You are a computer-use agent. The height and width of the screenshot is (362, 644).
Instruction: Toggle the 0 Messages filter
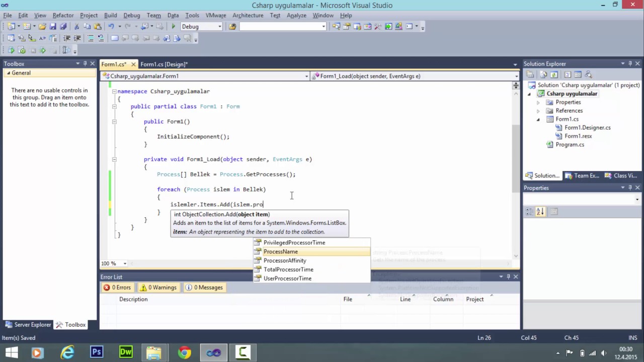tap(204, 288)
